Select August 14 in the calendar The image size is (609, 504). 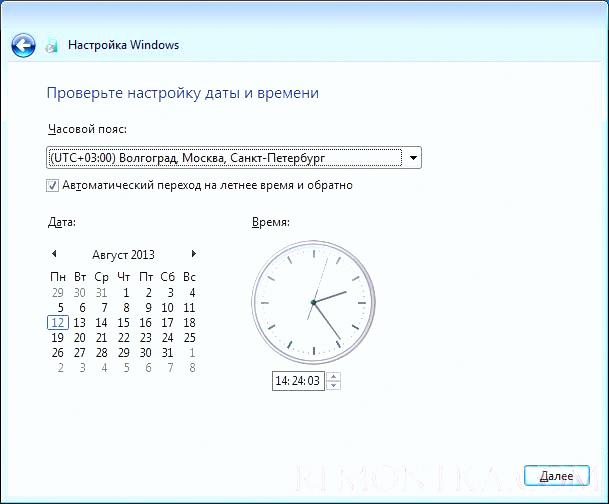pos(102,323)
